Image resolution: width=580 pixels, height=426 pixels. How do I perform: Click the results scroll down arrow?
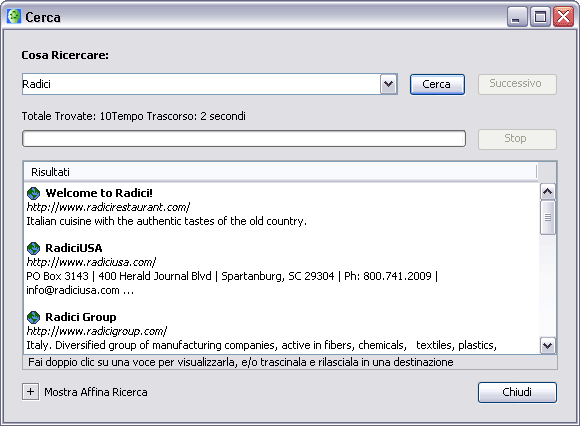pyautogui.click(x=547, y=346)
